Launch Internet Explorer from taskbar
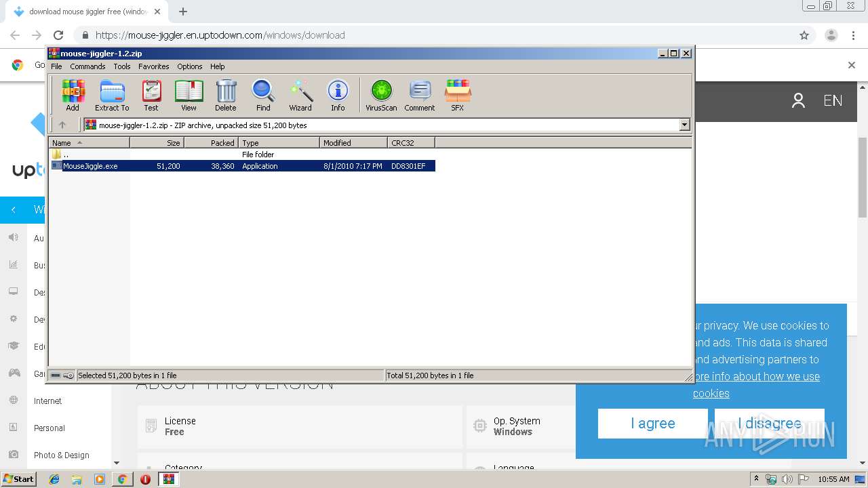This screenshot has width=868, height=488. pyautogui.click(x=54, y=479)
